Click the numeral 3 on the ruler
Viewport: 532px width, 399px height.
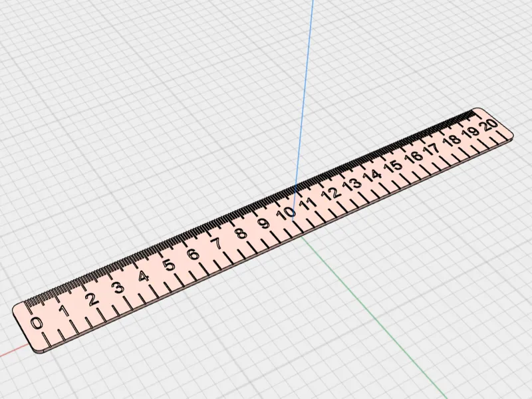(118, 288)
